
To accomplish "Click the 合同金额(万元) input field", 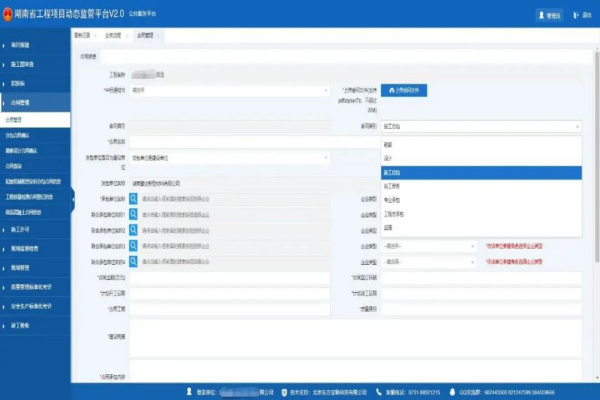I will tap(230, 278).
